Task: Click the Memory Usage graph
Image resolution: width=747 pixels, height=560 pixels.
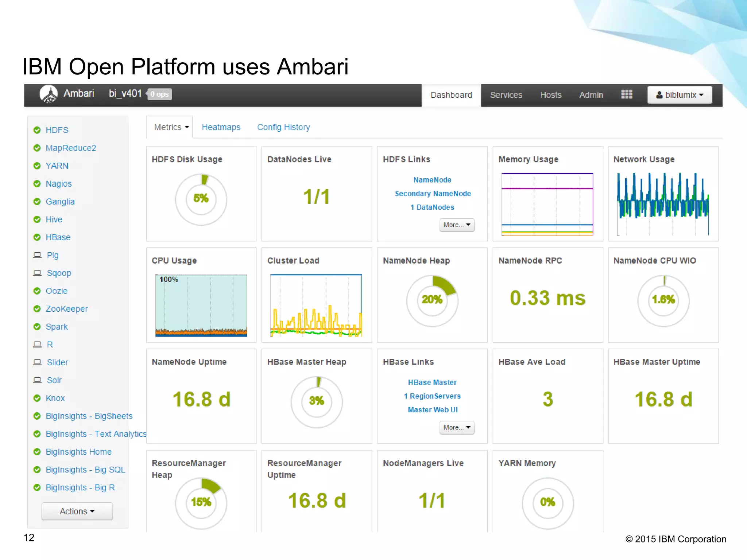Action: pos(547,204)
